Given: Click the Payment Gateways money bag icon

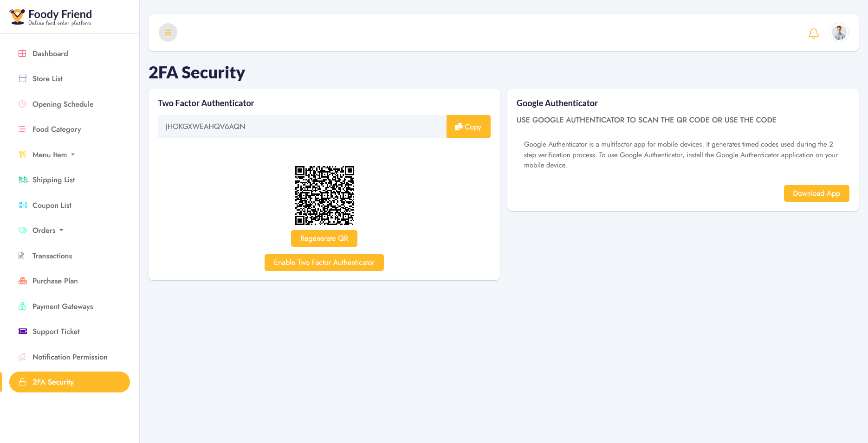Looking at the screenshot, I should point(22,306).
